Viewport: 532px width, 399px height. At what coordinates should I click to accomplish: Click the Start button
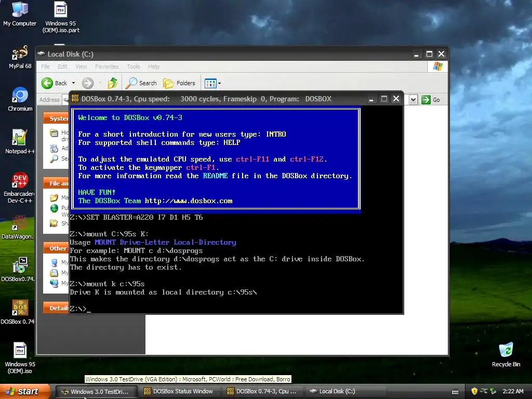pos(25,391)
